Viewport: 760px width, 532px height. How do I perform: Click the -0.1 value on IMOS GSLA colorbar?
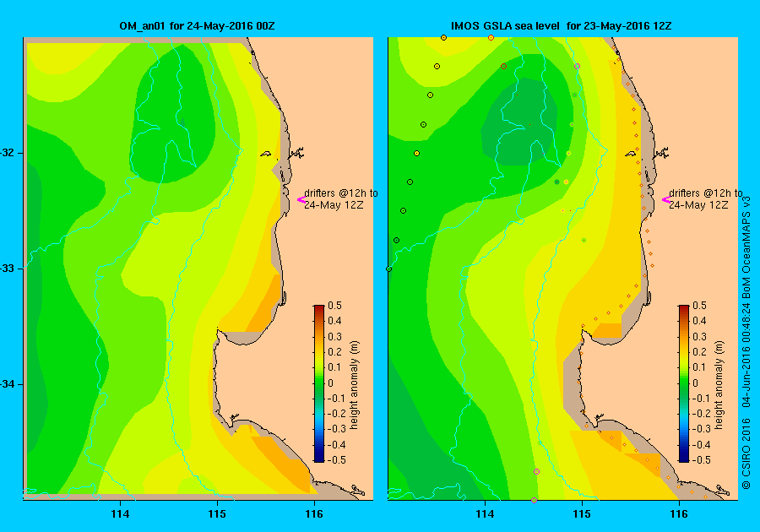click(x=701, y=399)
